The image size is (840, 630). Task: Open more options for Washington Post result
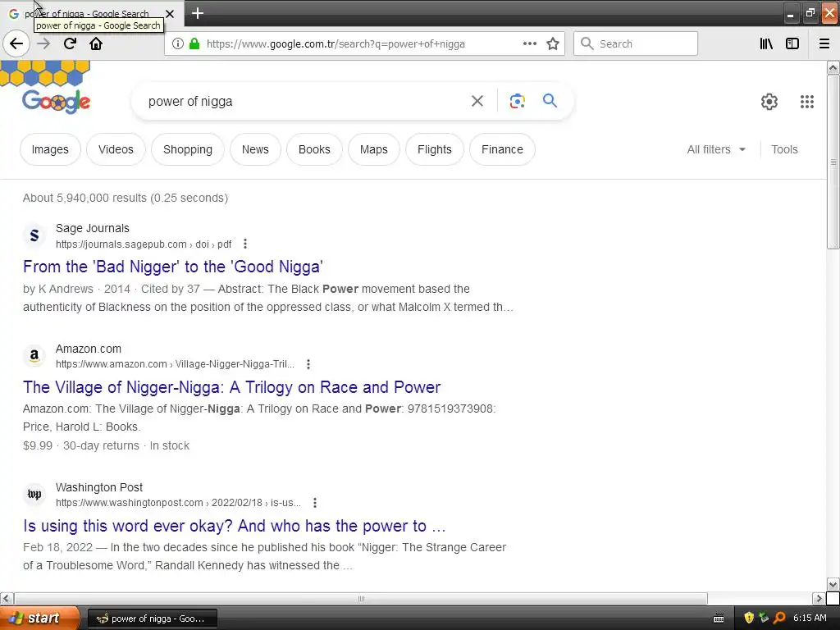point(315,503)
